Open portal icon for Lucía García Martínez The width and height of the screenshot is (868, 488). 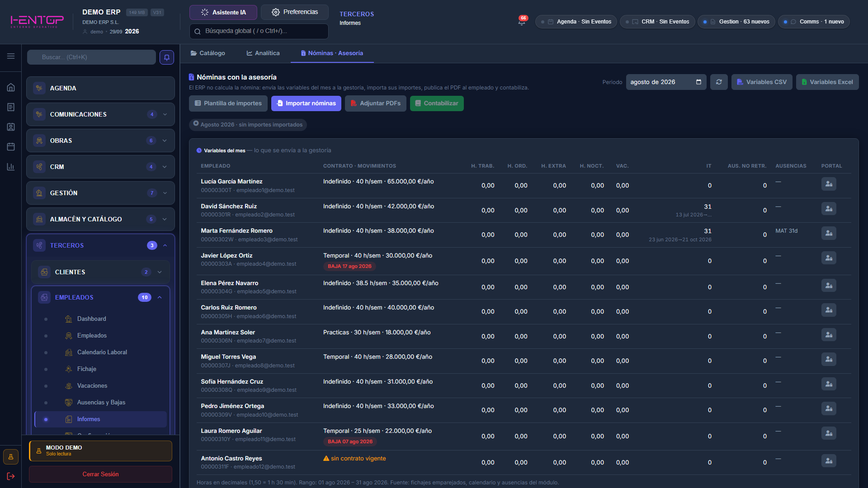(828, 184)
